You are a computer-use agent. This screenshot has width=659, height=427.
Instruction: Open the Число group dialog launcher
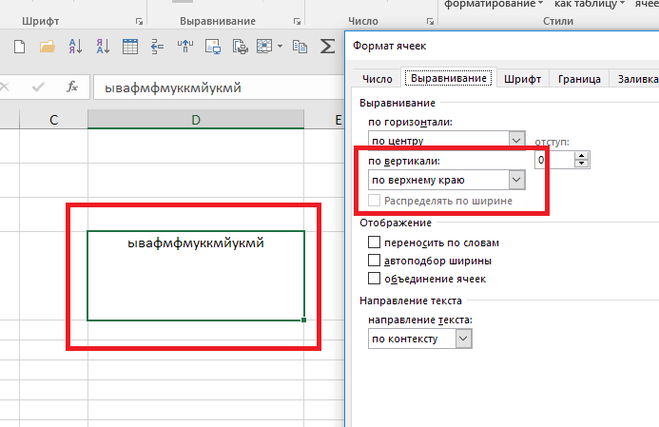[430, 21]
